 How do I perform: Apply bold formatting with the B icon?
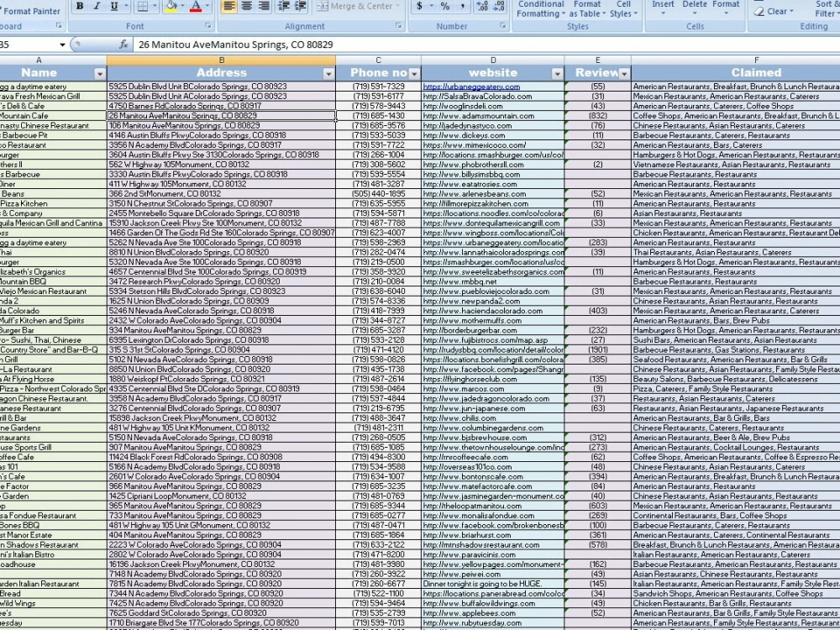(x=80, y=7)
